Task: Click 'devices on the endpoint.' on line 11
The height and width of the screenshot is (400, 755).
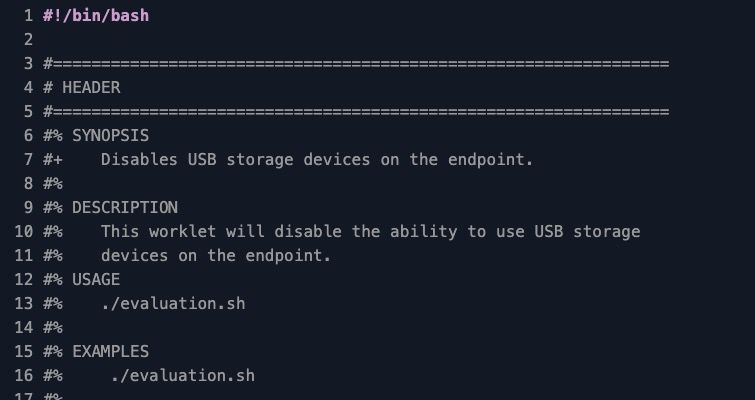Action: pyautogui.click(x=215, y=255)
